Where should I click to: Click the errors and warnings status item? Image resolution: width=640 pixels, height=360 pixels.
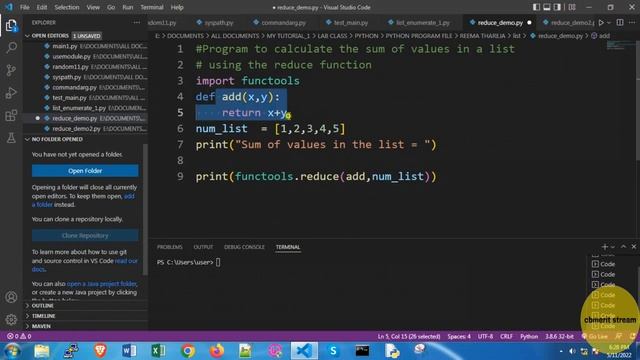coord(19,336)
